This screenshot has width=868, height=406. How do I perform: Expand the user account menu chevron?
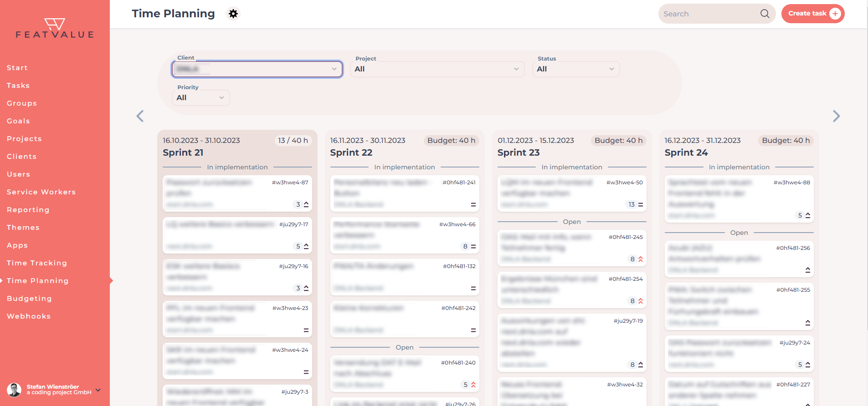pos(98,390)
